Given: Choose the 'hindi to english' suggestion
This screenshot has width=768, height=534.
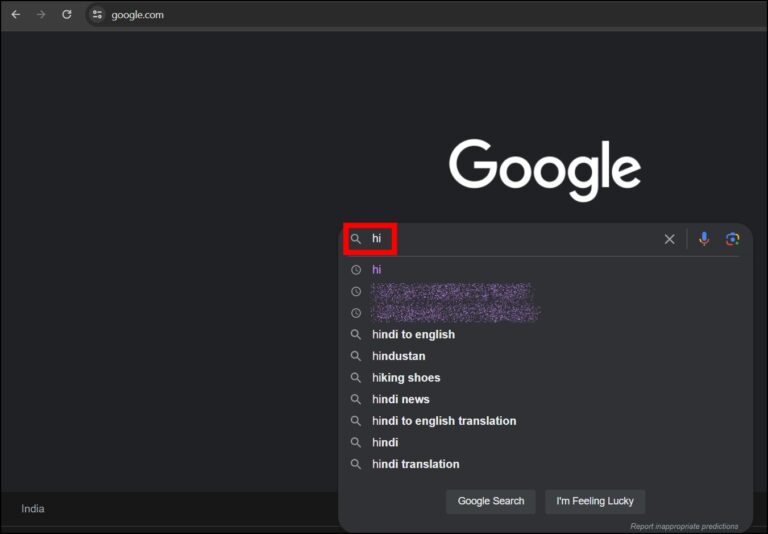Looking at the screenshot, I should pos(413,335).
